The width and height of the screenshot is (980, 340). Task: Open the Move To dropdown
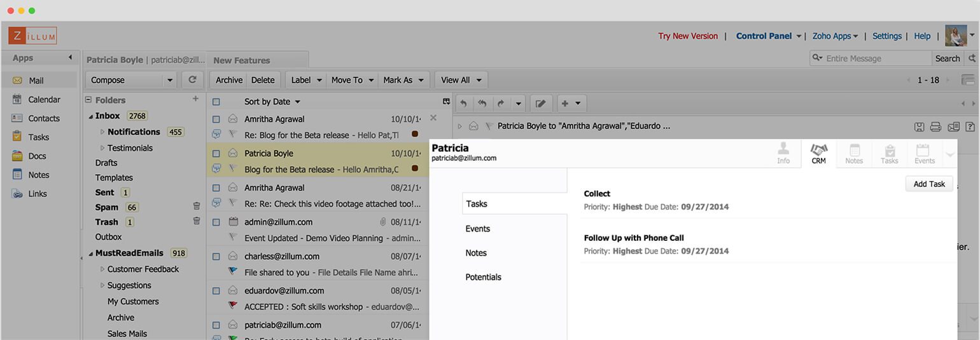coord(353,80)
